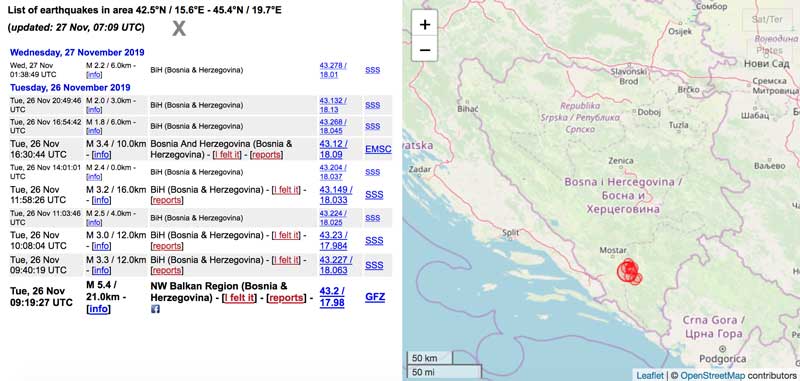Switch map to Sat/Ter layer
800x381 pixels.
pyautogui.click(x=767, y=20)
